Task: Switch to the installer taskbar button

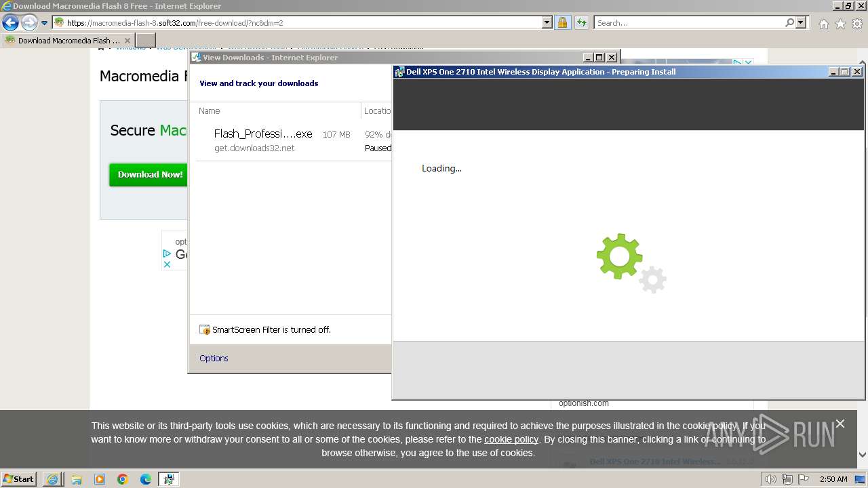Action: [169, 479]
